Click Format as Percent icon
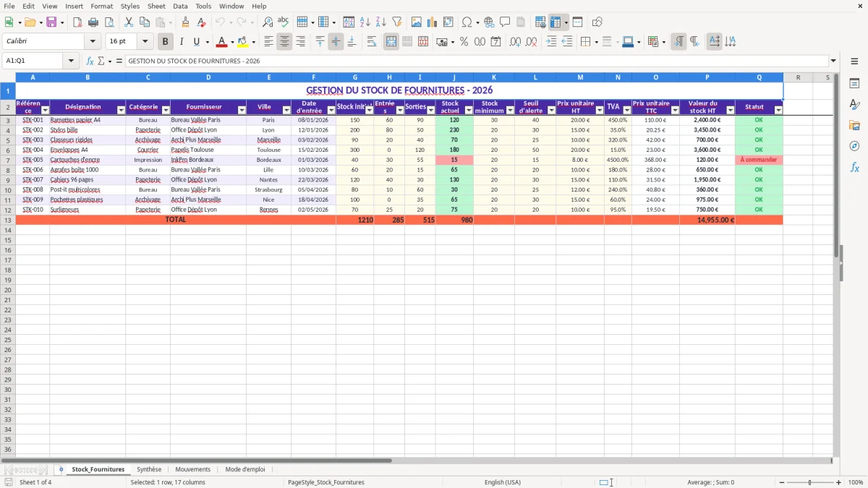The height and width of the screenshot is (488, 868). pyautogui.click(x=464, y=42)
